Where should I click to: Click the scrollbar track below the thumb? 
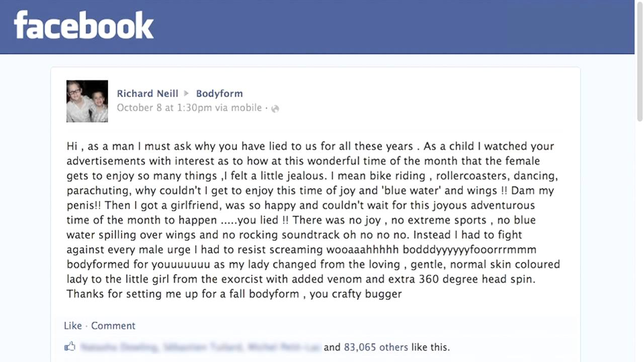point(639,241)
